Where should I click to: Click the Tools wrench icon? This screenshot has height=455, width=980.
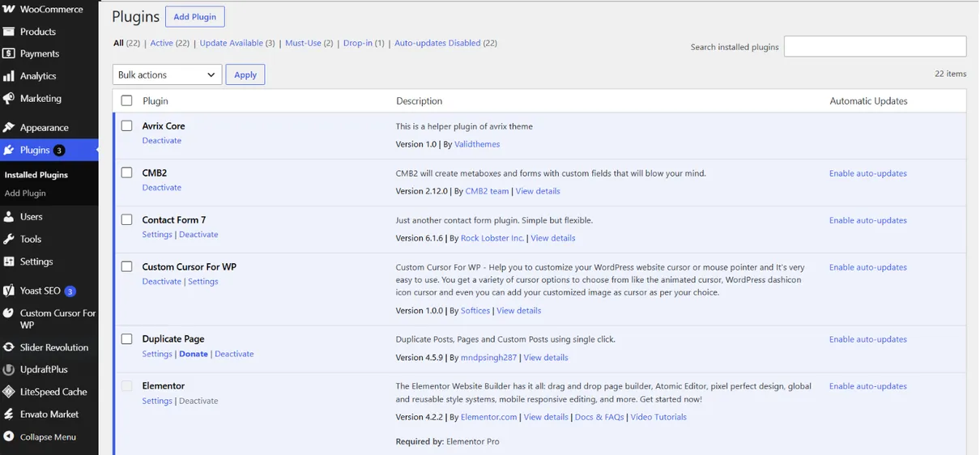click(x=9, y=240)
